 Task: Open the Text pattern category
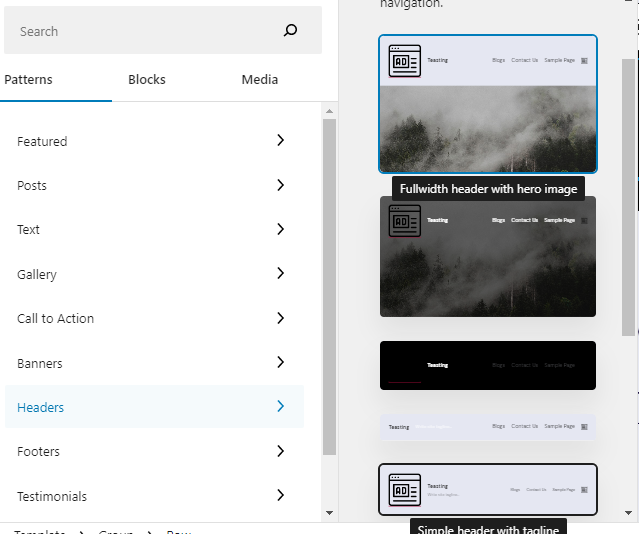pos(154,229)
